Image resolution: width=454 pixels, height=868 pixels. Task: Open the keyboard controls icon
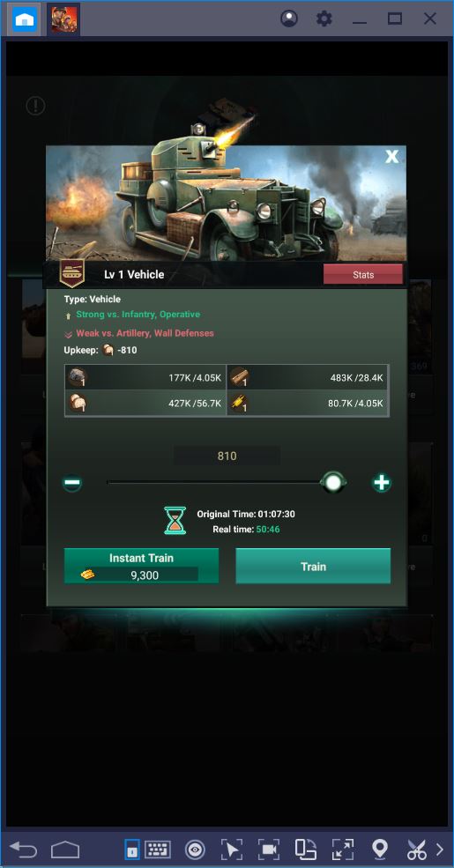click(x=157, y=849)
